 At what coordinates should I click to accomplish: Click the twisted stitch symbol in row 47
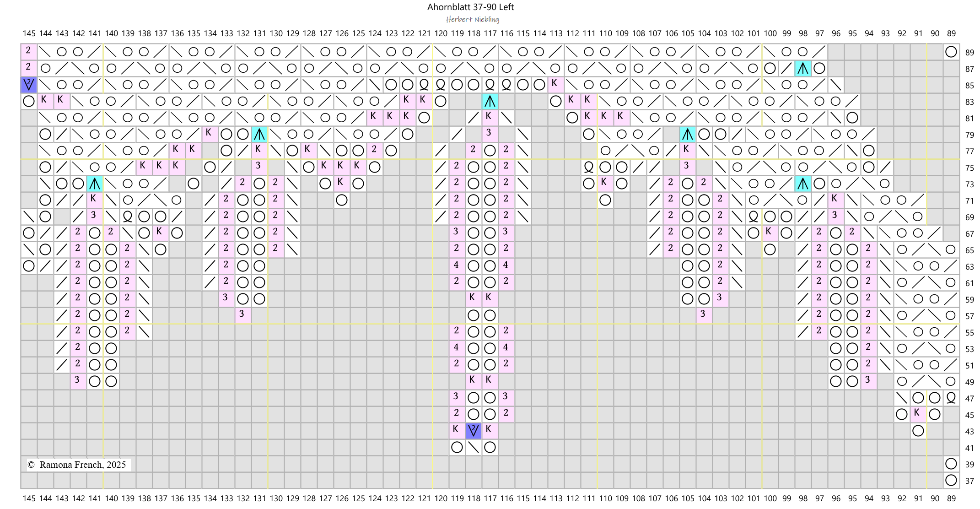pos(951,398)
